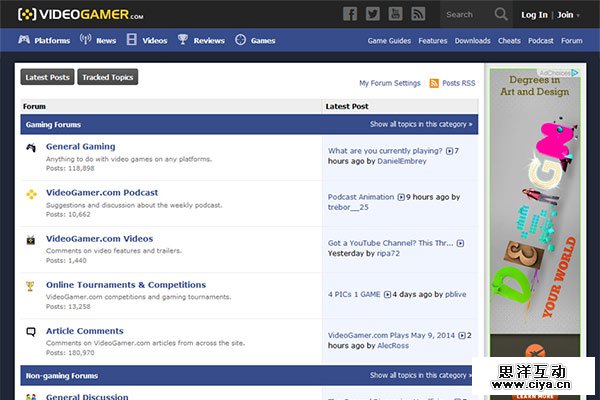Image resolution: width=600 pixels, height=400 pixels.
Task: Click the search magnifier icon
Action: pyautogui.click(x=501, y=14)
